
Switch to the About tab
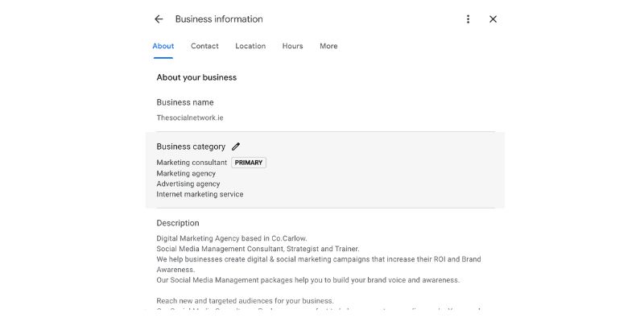163,46
